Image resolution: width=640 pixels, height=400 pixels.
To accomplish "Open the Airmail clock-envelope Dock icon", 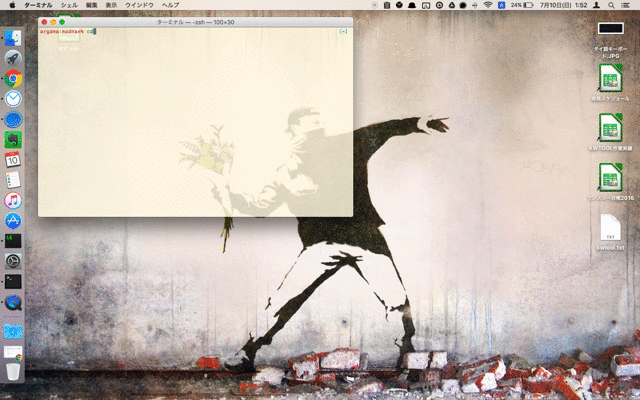I will [x=13, y=99].
